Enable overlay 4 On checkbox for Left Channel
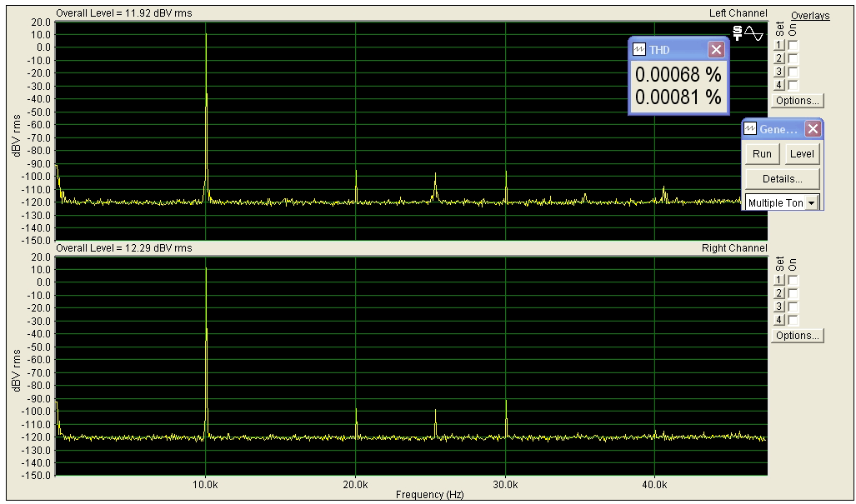856x504 pixels. tap(793, 85)
